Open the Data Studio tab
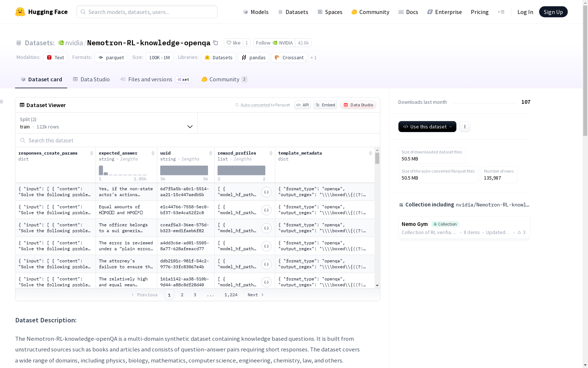Image resolution: width=588 pixels, height=368 pixels. click(92, 79)
